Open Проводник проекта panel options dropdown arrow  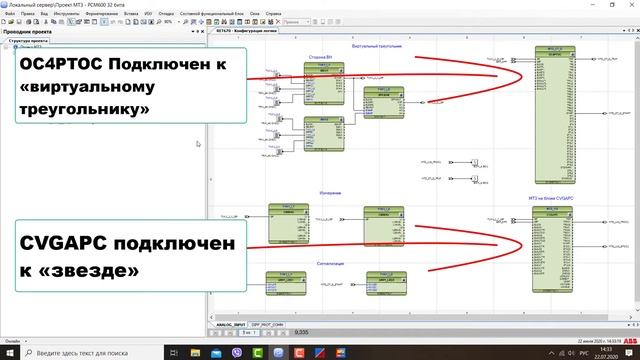pos(193,31)
